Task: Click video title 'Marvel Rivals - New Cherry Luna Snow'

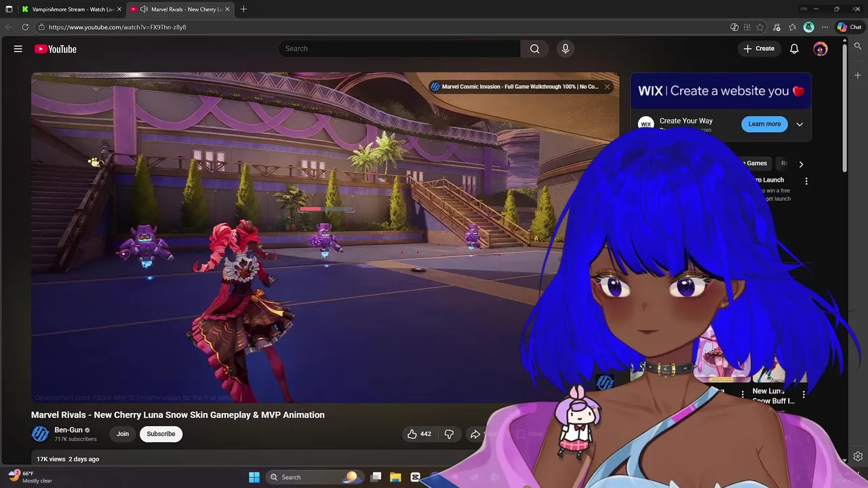Action: (x=178, y=415)
